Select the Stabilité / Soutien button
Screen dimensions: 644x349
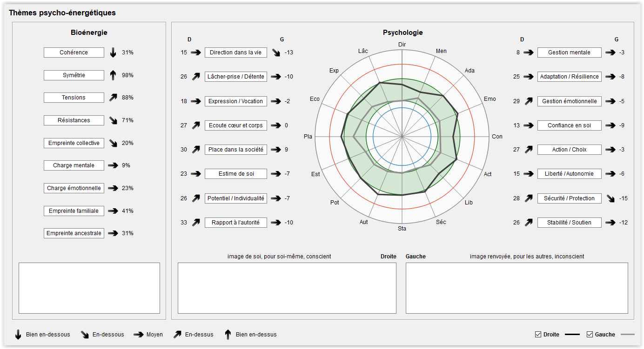[x=569, y=223]
